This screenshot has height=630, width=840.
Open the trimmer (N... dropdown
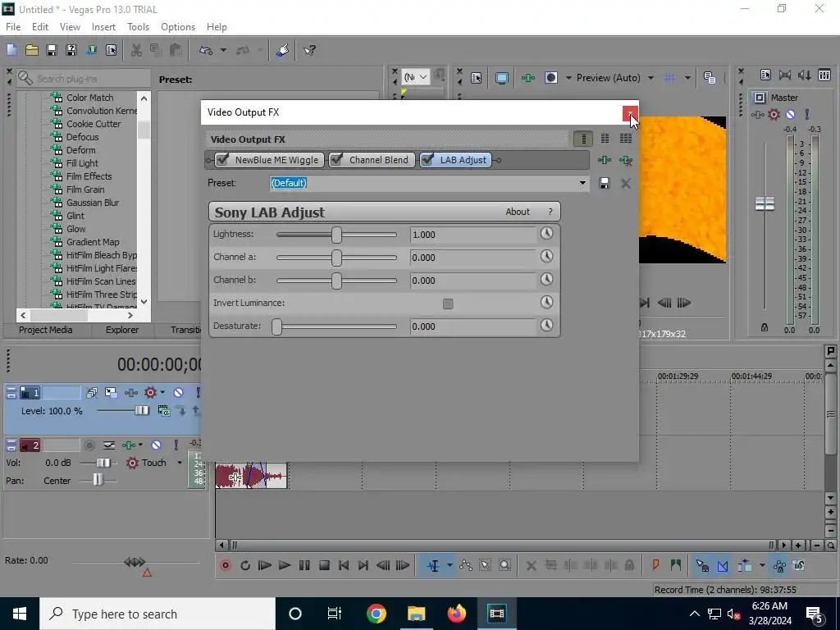[416, 77]
